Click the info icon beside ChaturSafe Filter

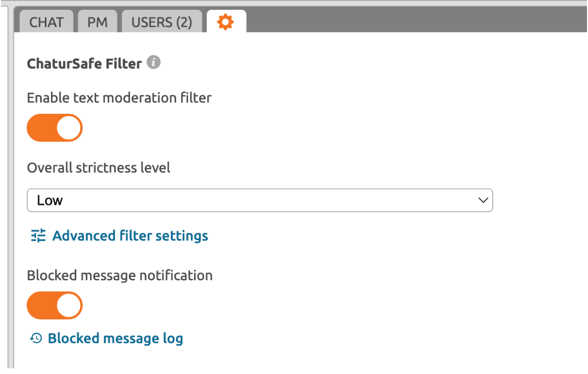[x=153, y=62]
